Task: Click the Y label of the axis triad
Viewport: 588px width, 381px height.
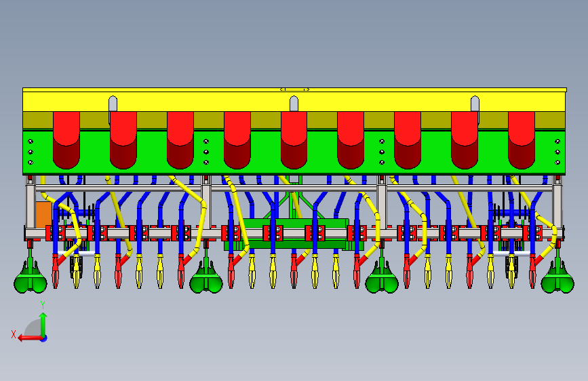Action: tap(43, 305)
